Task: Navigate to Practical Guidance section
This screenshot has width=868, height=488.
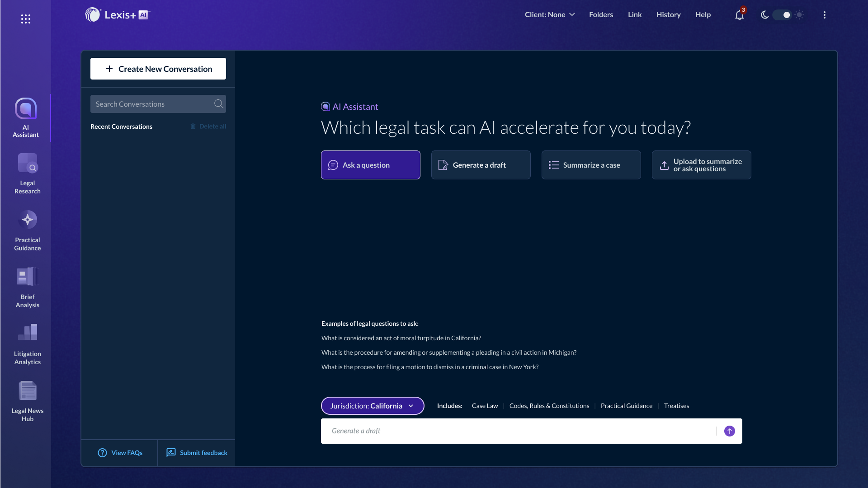Action: 27,230
